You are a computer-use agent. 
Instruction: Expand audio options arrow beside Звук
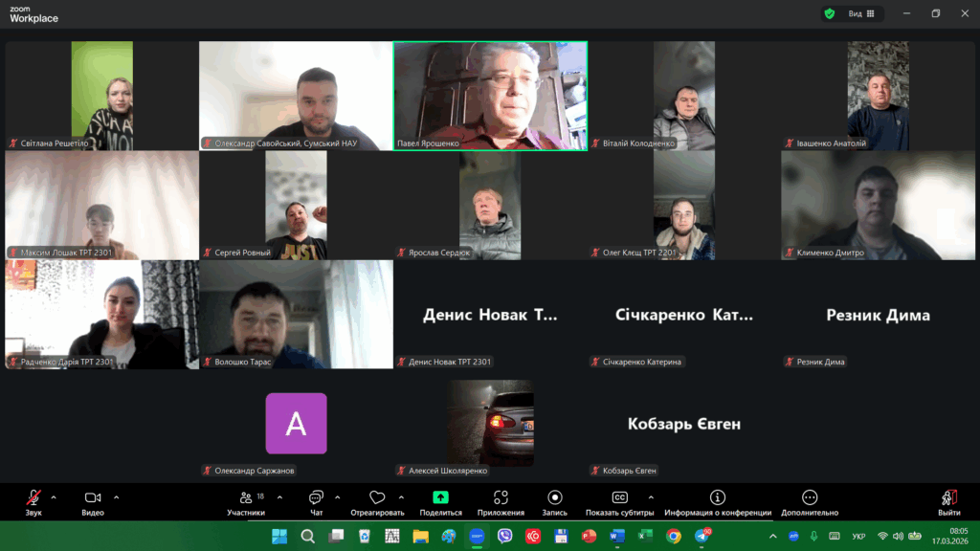54,497
